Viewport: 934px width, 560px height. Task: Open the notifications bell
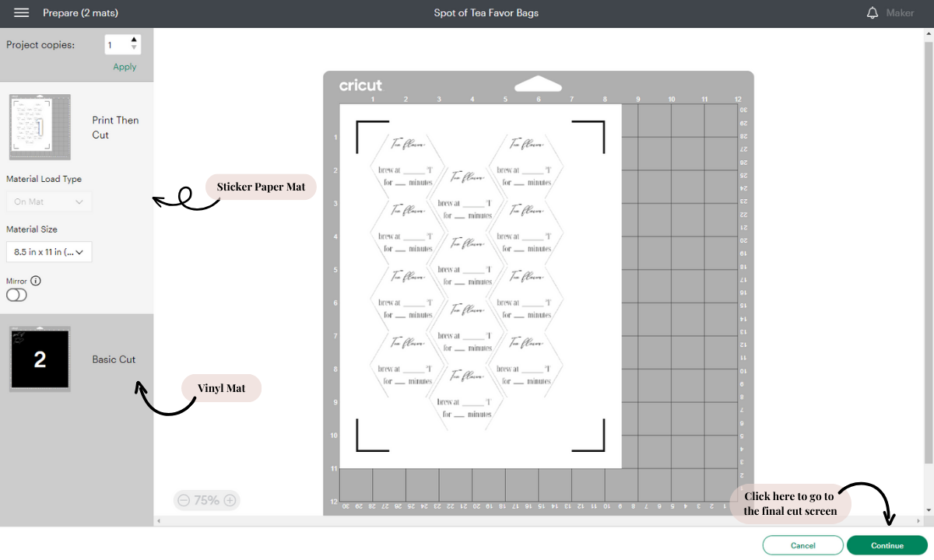point(873,13)
